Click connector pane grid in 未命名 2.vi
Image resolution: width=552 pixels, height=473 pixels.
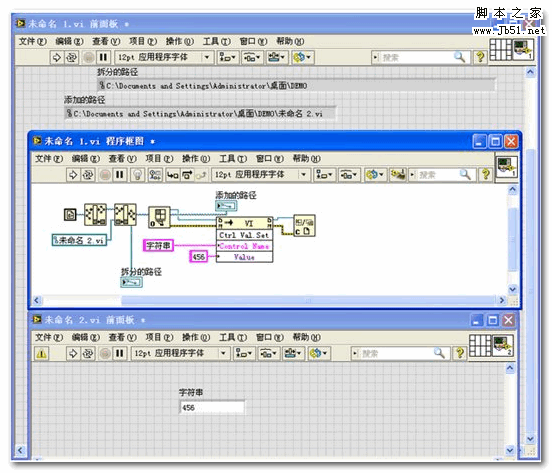(480, 346)
